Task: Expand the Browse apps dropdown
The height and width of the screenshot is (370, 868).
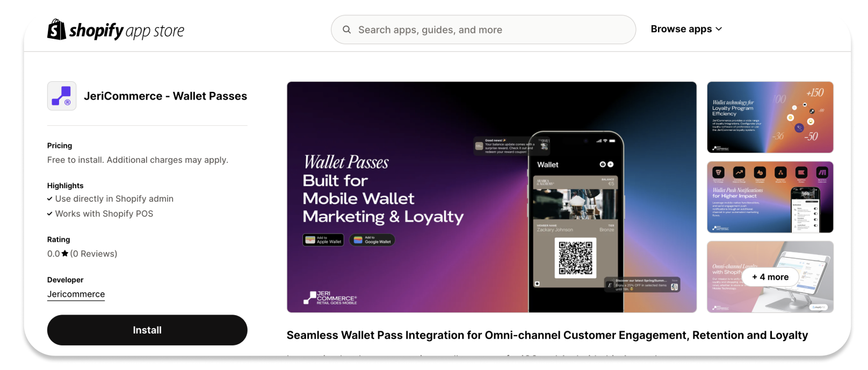Action: click(686, 29)
